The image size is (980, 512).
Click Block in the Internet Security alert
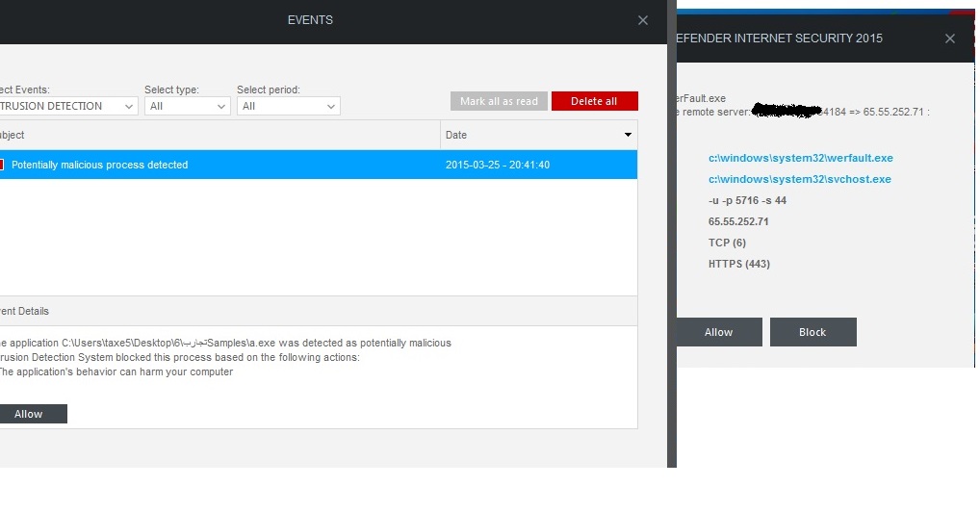tap(812, 332)
